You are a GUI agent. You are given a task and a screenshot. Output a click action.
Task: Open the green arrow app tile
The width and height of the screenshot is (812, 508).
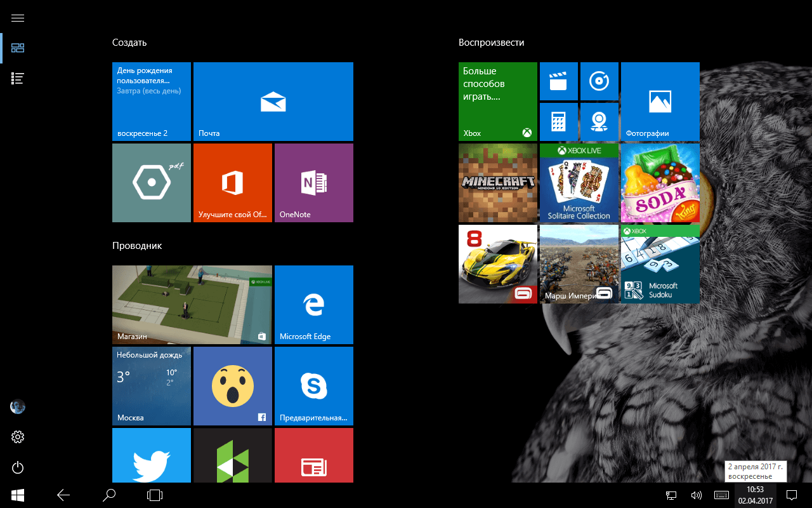tap(233, 455)
